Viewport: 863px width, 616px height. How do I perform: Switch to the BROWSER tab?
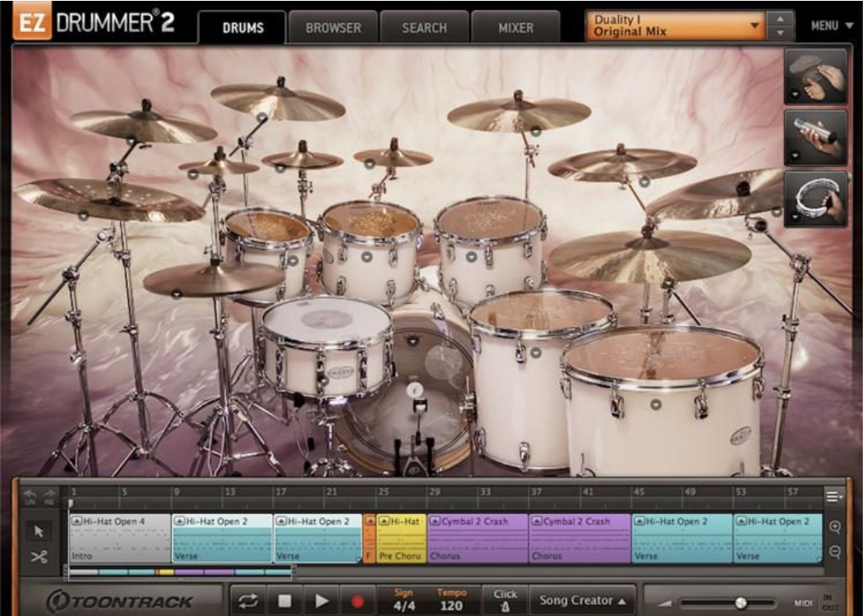point(334,27)
